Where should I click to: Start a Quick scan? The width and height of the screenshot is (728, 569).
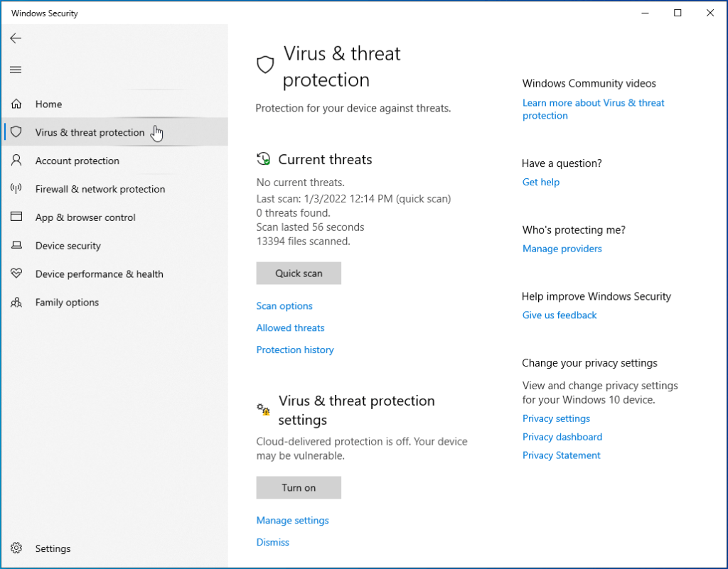(x=298, y=273)
